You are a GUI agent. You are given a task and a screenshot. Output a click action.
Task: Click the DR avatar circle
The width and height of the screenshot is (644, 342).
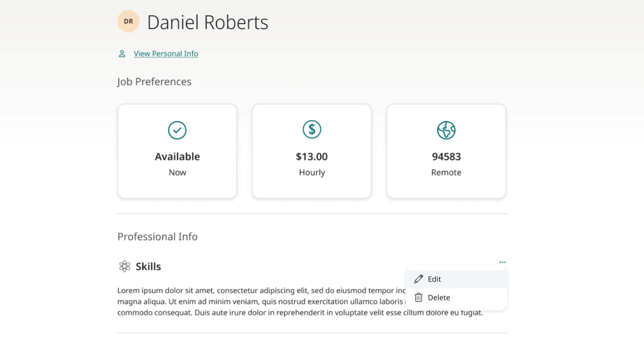coord(128,21)
